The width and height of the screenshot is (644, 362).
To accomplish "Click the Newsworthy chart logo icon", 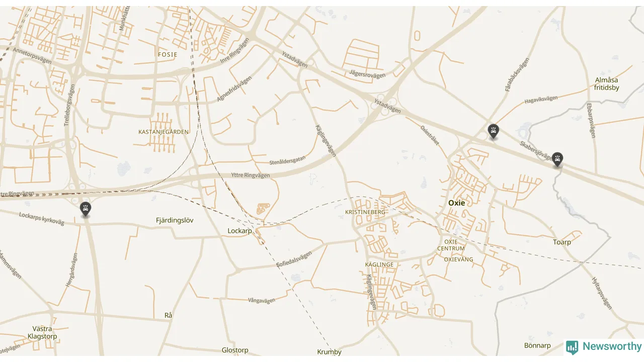I will (x=572, y=347).
